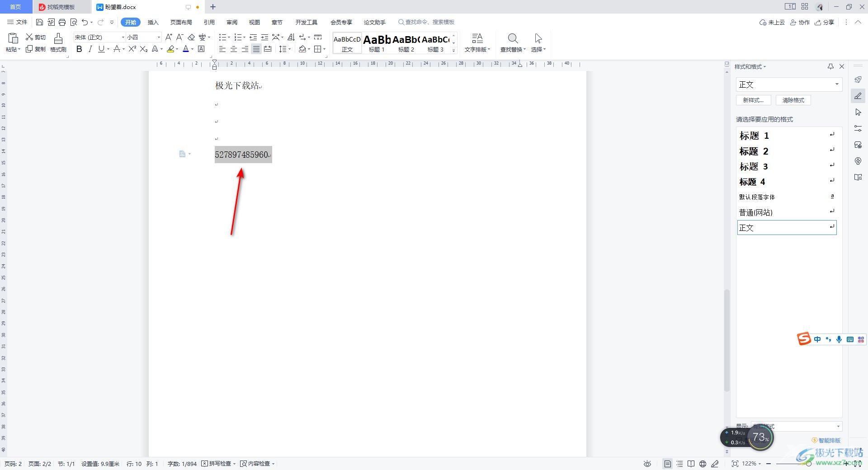The height and width of the screenshot is (470, 868).
Task: Toggle italic formatting
Action: [90, 49]
